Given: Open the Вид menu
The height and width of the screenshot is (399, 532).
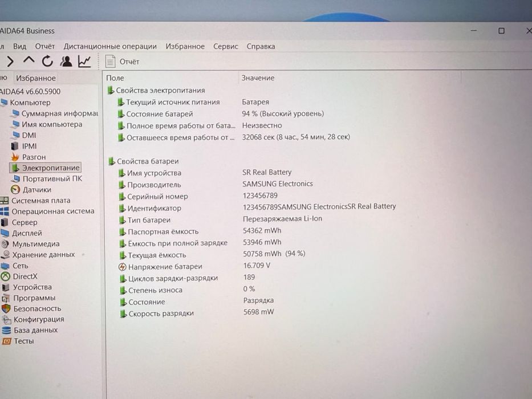Looking at the screenshot, I should pyautogui.click(x=20, y=47).
